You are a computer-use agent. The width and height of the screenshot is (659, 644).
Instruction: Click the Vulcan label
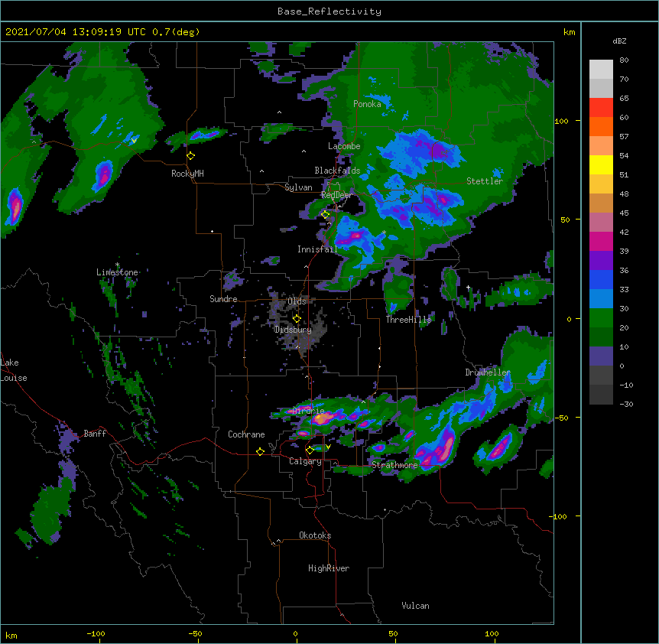(415, 606)
